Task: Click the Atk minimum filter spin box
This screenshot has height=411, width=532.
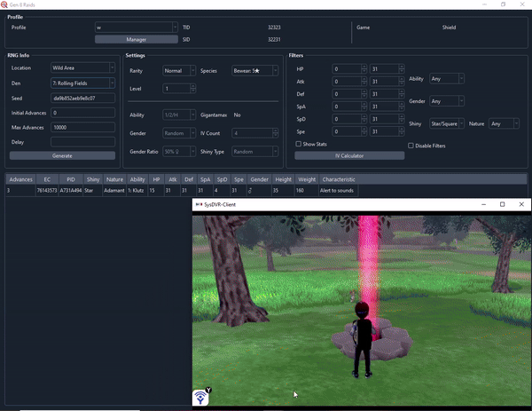Action: (x=349, y=82)
